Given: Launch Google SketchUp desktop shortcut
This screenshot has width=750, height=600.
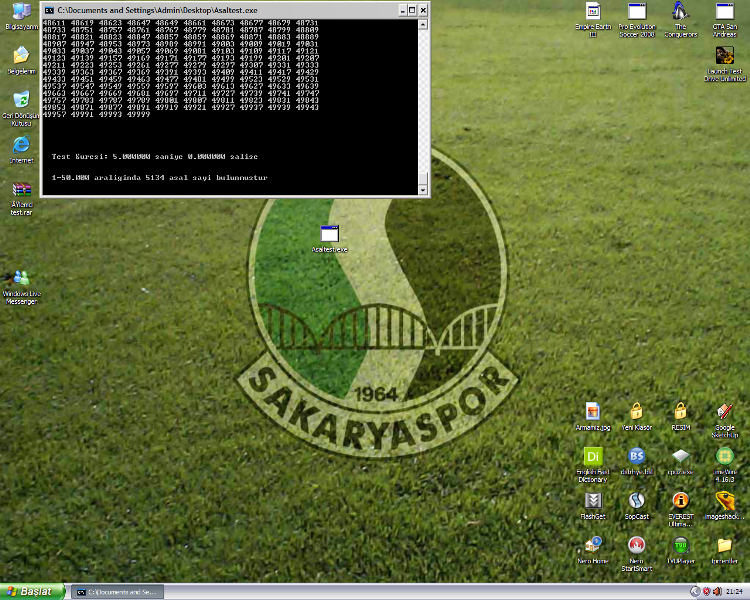Looking at the screenshot, I should pyautogui.click(x=725, y=421).
